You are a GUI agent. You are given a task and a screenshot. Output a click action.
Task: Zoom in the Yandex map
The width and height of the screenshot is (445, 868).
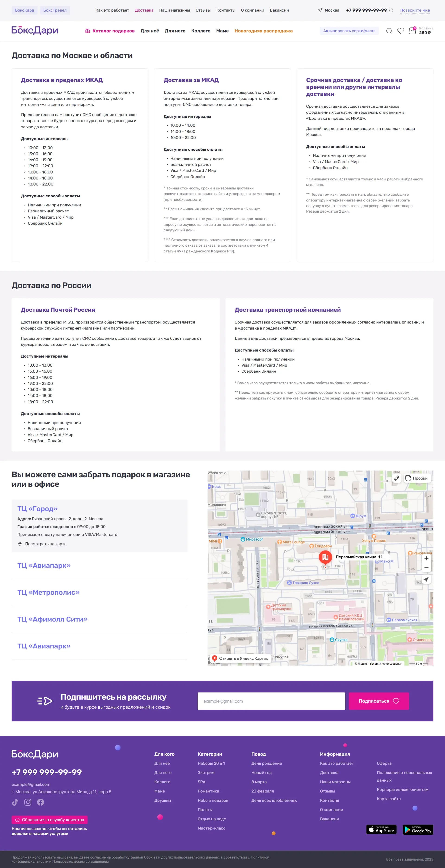(426, 558)
